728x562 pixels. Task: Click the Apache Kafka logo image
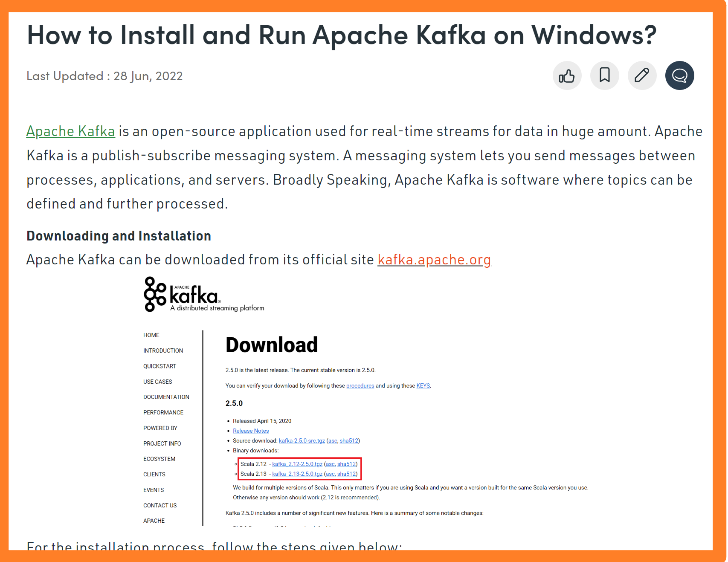204,295
